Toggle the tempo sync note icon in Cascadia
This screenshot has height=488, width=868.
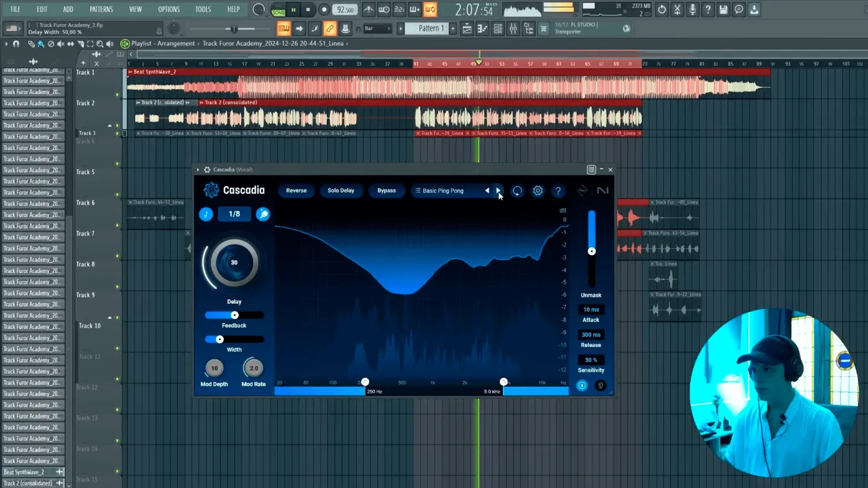206,214
